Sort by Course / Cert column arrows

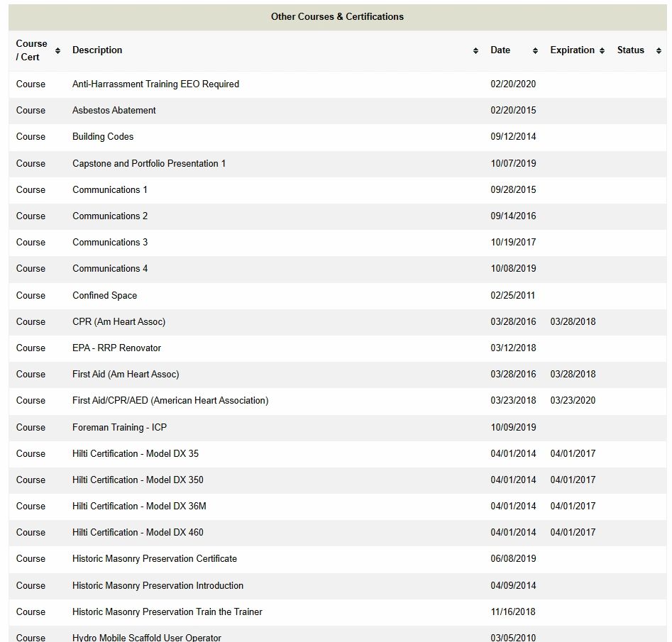pyautogui.click(x=58, y=50)
